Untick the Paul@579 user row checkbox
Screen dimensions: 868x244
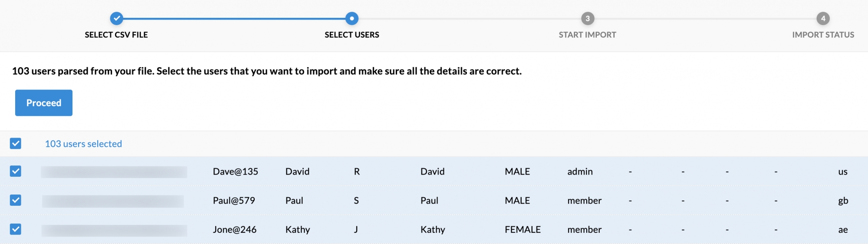pos(16,200)
